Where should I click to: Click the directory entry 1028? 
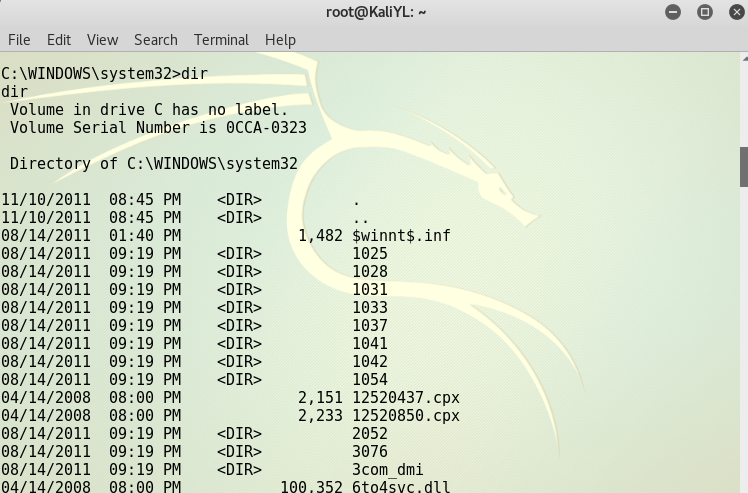(370, 272)
